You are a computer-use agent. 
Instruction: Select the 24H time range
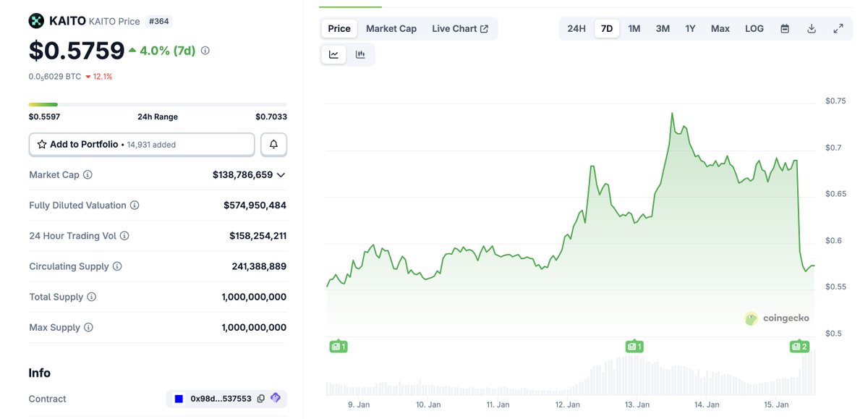click(576, 29)
